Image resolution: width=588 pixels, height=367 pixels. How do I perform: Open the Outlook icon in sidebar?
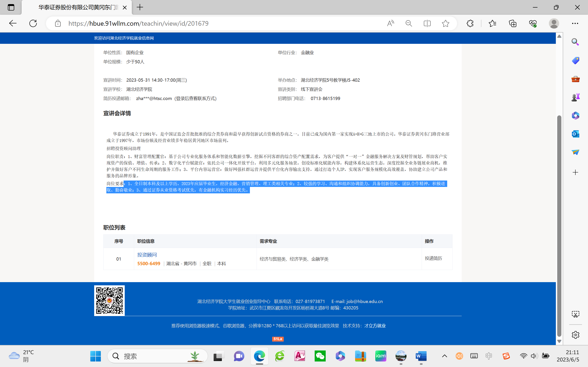click(575, 134)
